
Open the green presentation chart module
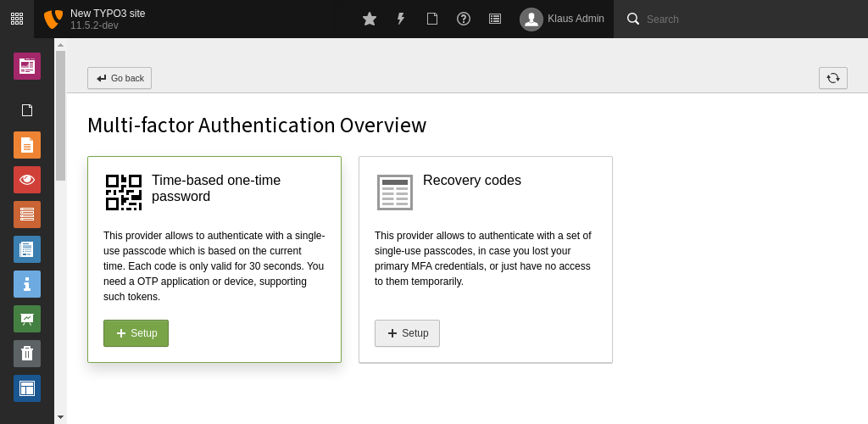click(x=27, y=318)
